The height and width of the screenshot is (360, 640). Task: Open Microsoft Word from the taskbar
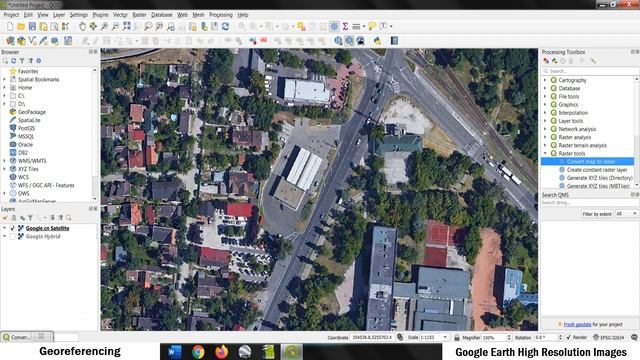click(175, 352)
